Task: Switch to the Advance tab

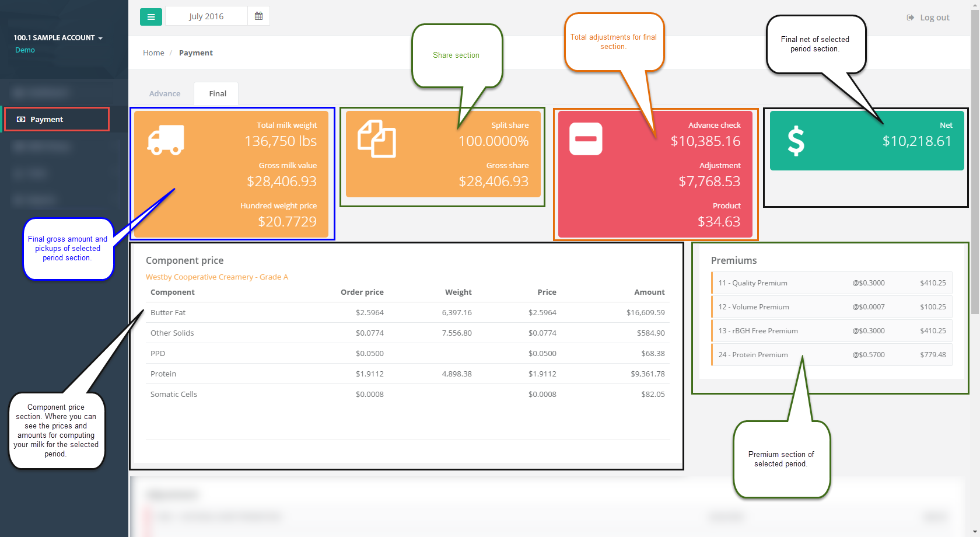Action: click(164, 93)
